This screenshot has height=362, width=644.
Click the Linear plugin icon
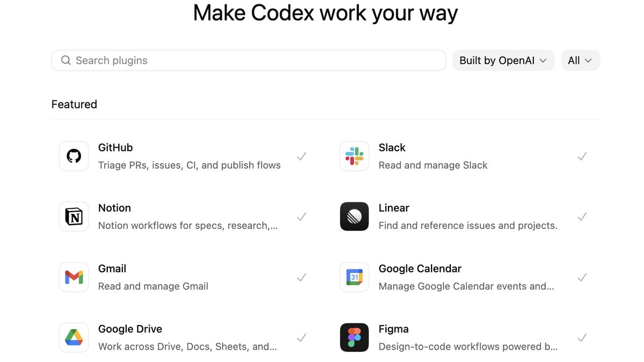tap(354, 216)
